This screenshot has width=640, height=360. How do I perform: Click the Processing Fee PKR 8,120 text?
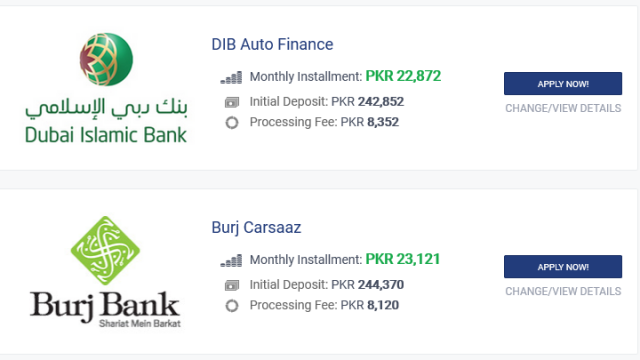coord(324,305)
